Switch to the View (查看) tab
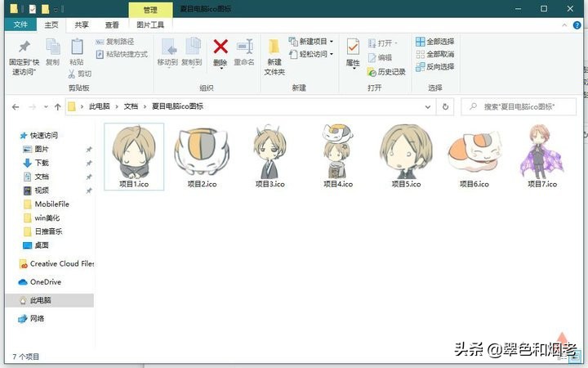The width and height of the screenshot is (588, 368). pyautogui.click(x=112, y=25)
